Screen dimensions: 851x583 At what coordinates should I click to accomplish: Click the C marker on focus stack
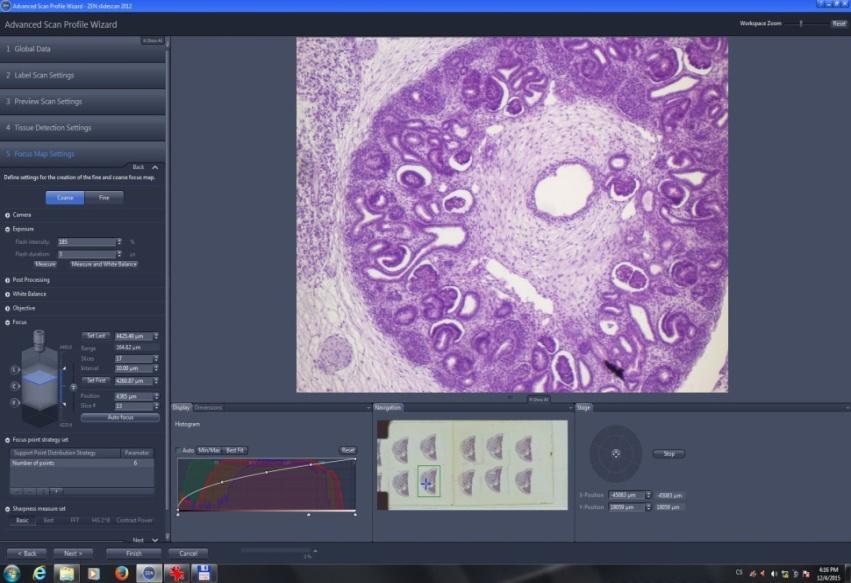[15, 386]
